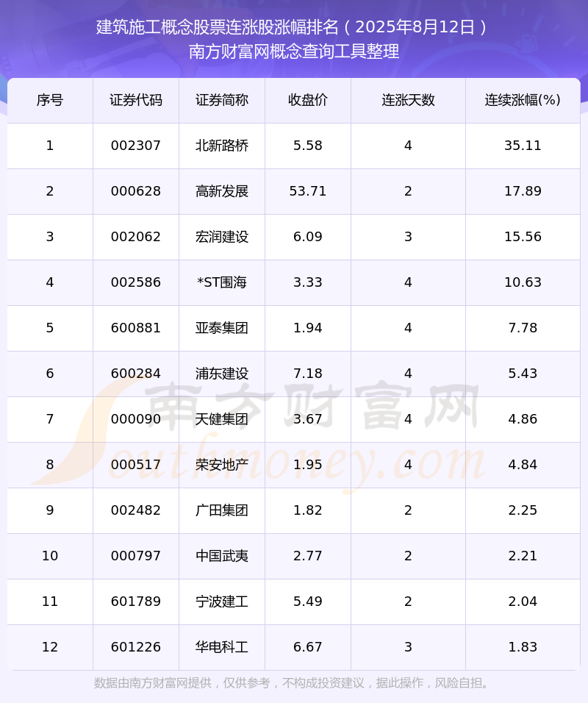
Task: Click closing price 2.77
Action: [x=308, y=556]
